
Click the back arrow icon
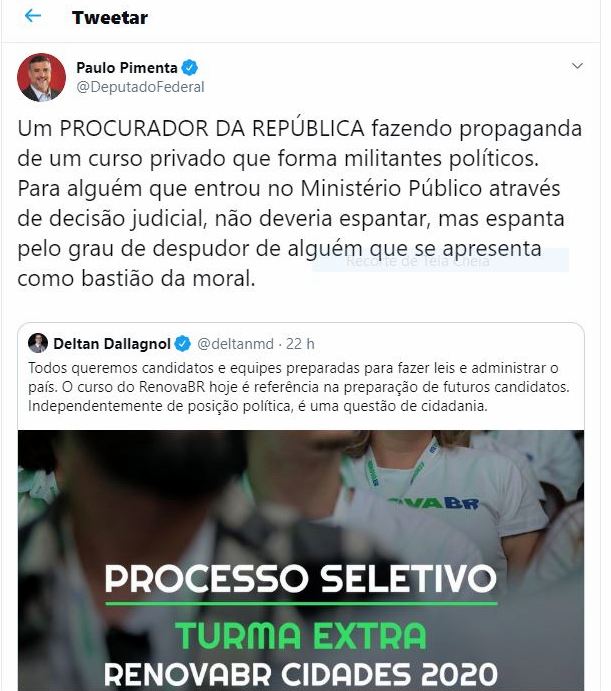(x=33, y=16)
